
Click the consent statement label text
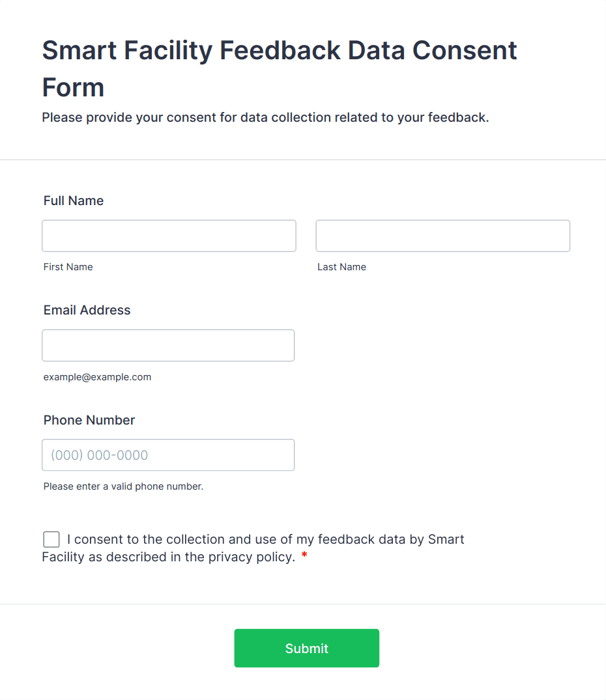coord(265,540)
